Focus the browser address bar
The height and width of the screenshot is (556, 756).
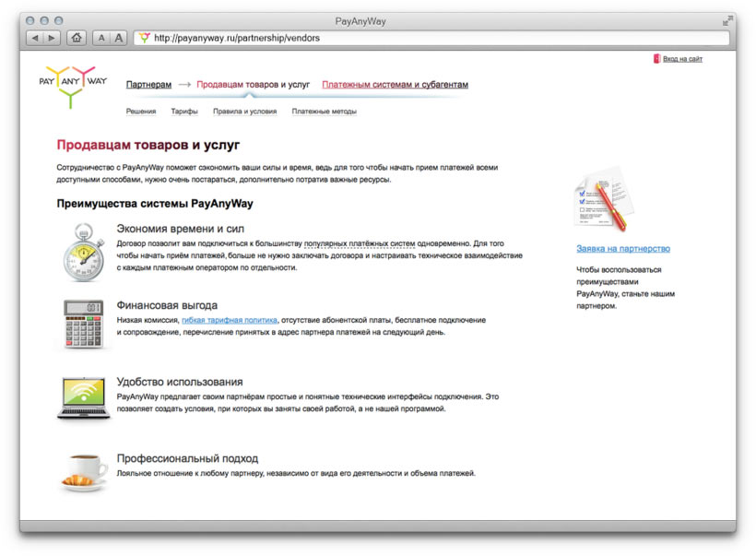click(x=433, y=38)
